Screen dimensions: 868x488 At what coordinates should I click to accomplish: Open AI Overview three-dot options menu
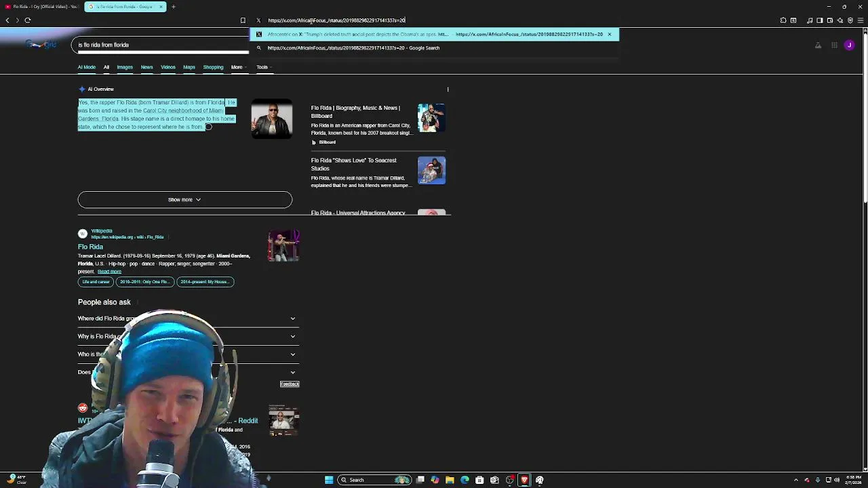point(448,89)
